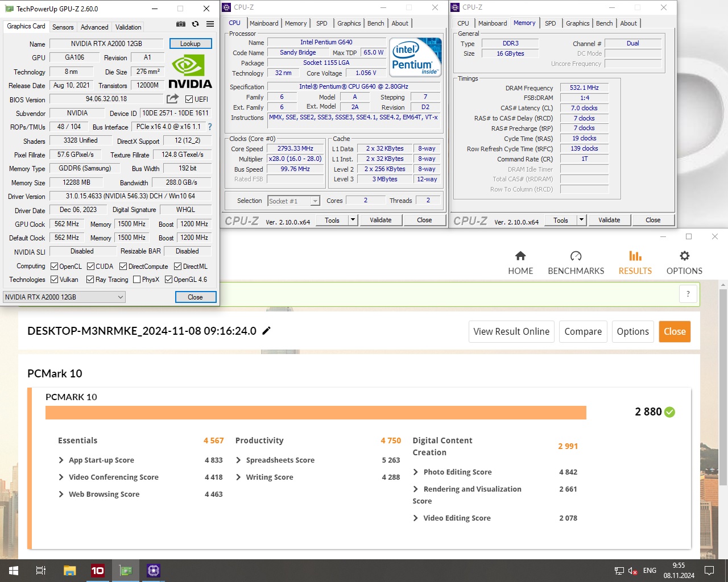Open SPD tab in CPU-Z Memory window

[550, 23]
